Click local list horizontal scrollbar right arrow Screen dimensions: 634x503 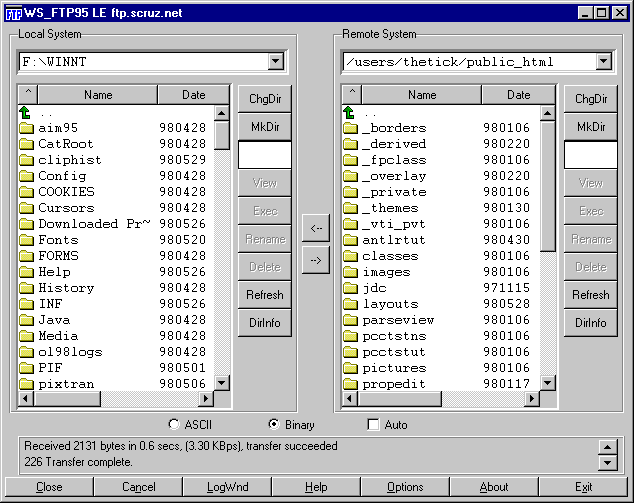coord(206,399)
